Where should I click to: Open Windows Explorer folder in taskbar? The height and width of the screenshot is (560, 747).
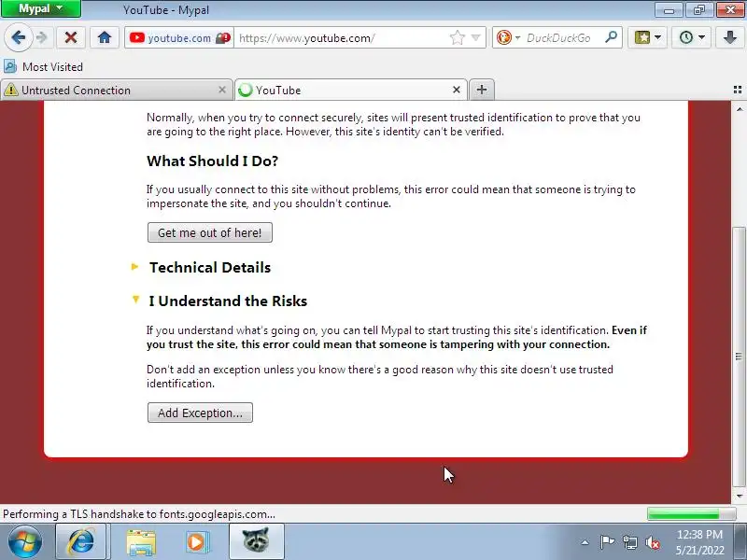[141, 542]
